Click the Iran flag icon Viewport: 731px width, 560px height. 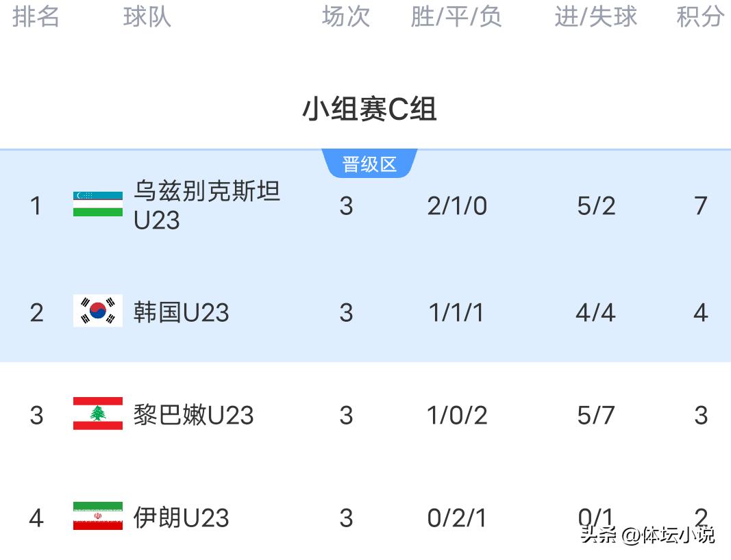[x=98, y=517]
